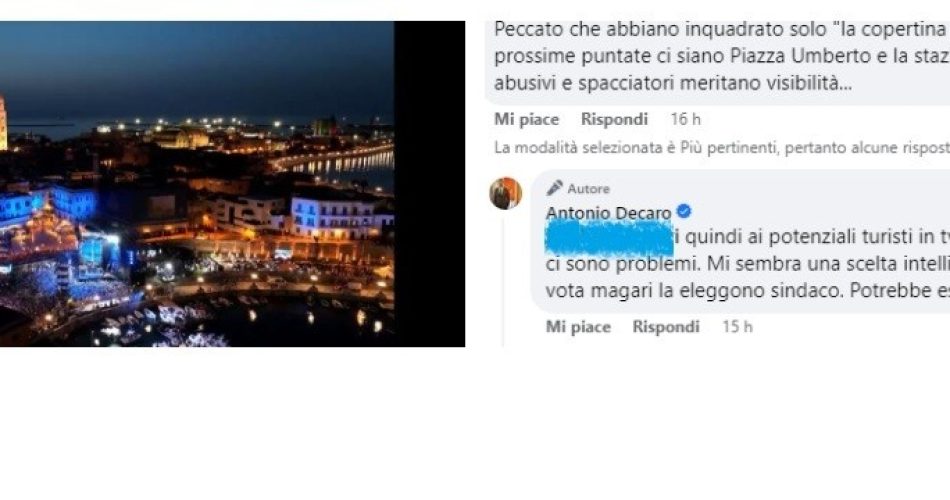This screenshot has width=950, height=500.
Task: Click the lit waterfront promenade in photo
Action: (x=332, y=159)
